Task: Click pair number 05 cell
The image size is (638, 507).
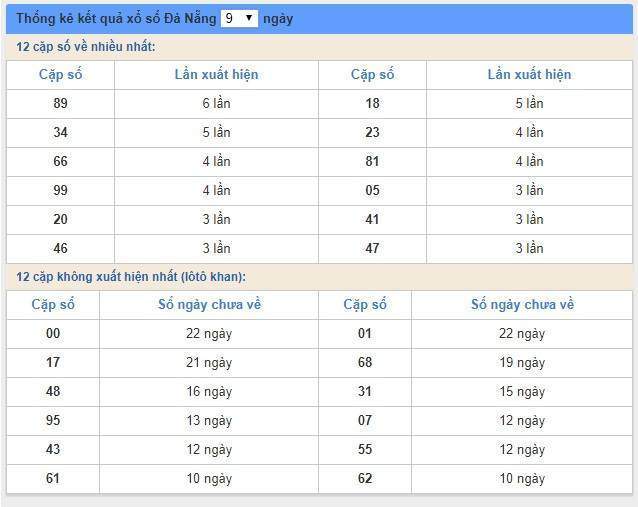Action: (372, 190)
